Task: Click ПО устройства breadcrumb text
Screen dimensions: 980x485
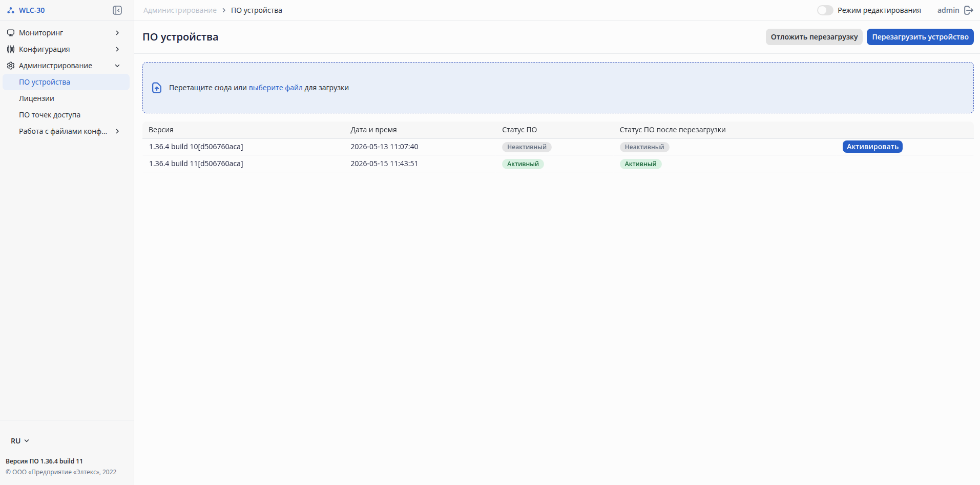Action: (x=257, y=10)
